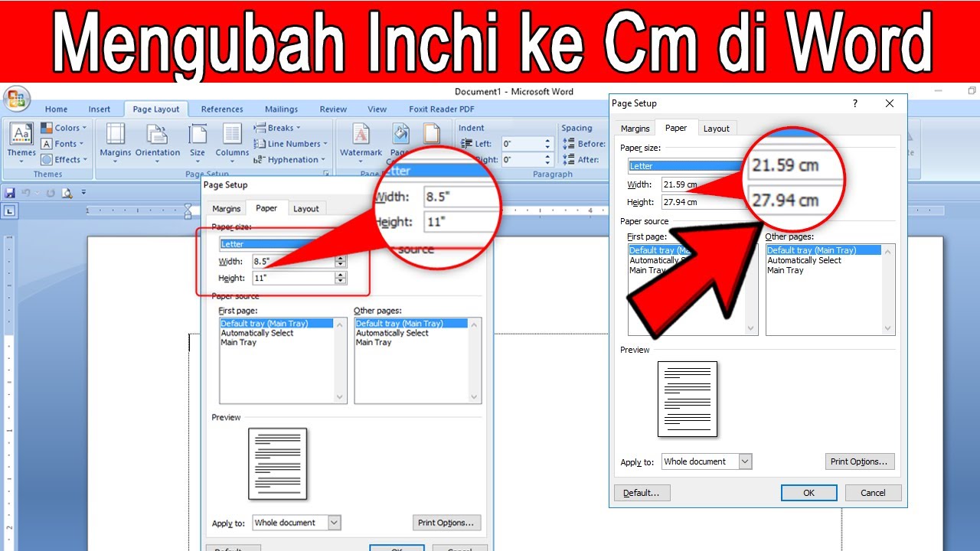The width and height of the screenshot is (980, 551).
Task: Open the View ribbon tab
Action: point(377,109)
